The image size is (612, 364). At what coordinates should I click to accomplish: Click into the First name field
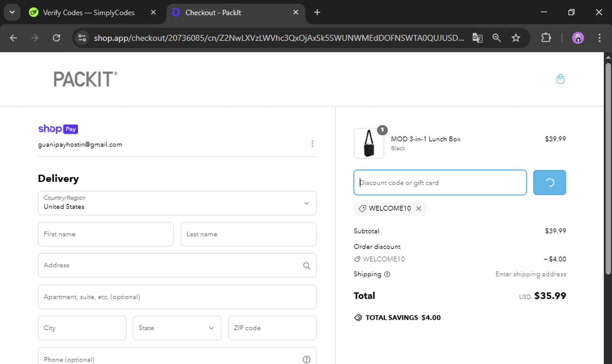coord(106,234)
